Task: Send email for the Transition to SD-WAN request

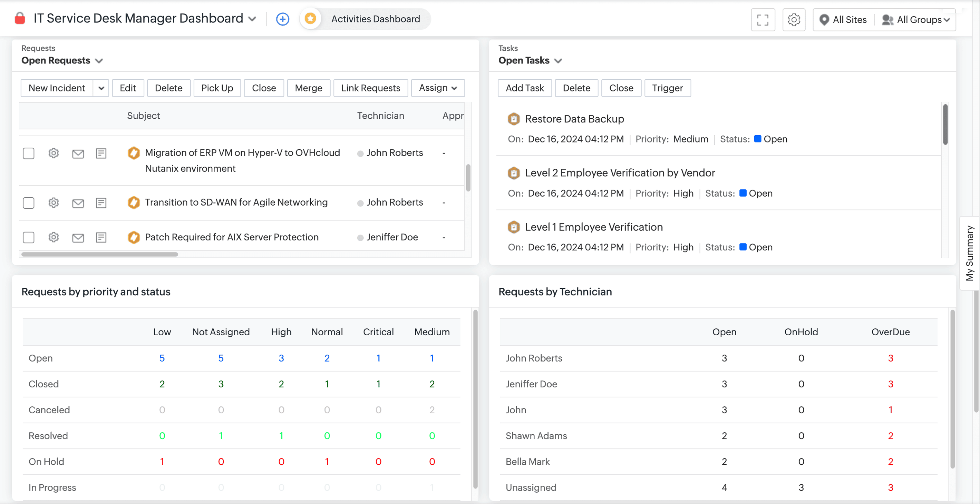Action: click(78, 202)
